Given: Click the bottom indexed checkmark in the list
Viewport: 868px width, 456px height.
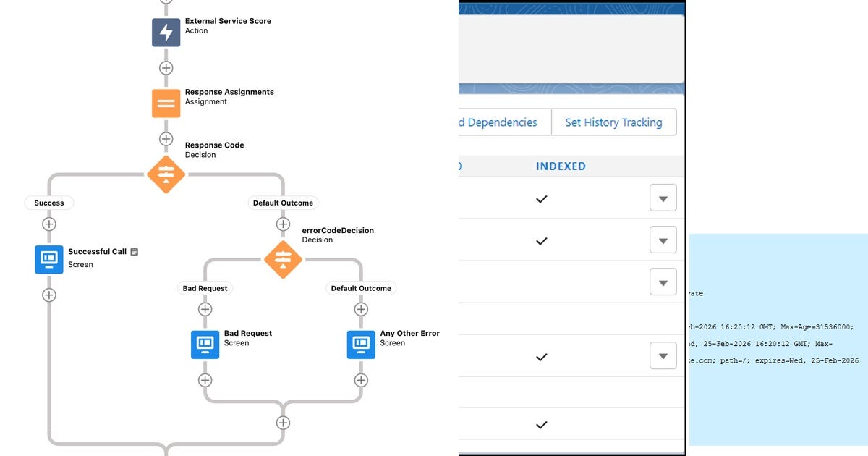Looking at the screenshot, I should click(541, 425).
